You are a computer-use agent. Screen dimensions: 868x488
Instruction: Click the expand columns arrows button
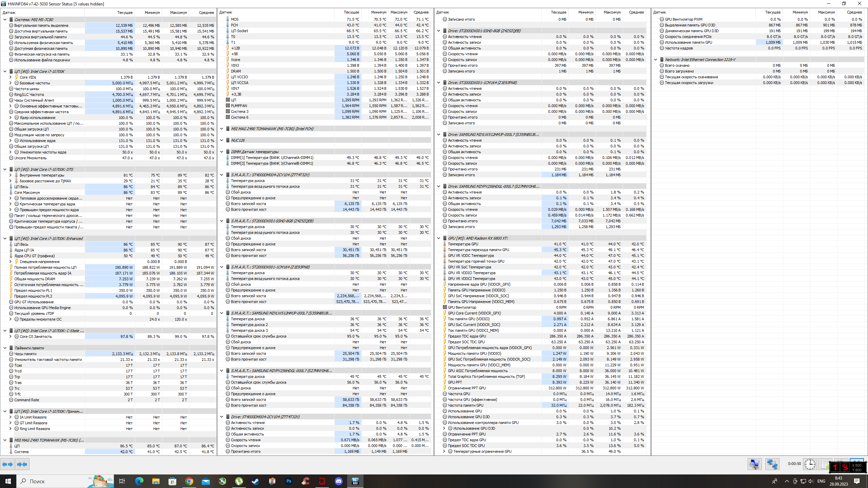[7, 464]
